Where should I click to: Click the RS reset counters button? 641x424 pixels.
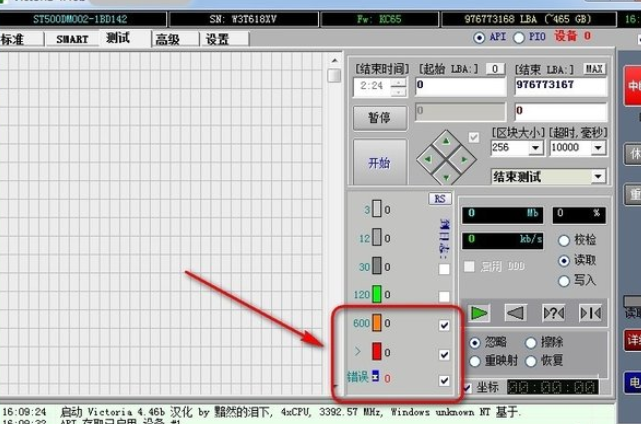tap(440, 199)
